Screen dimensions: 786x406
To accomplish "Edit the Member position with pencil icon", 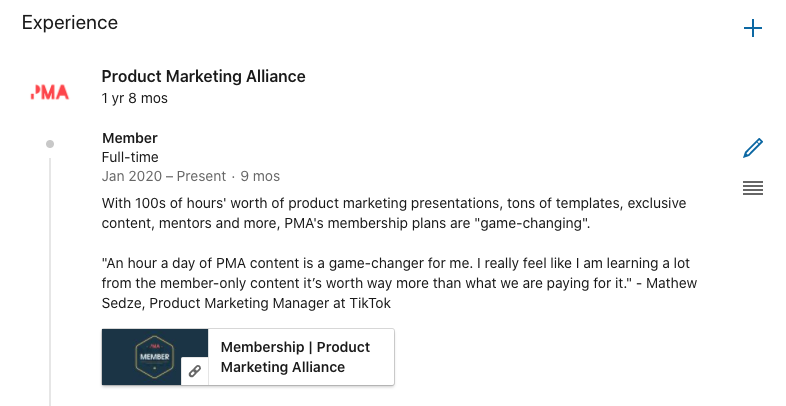I will coord(752,148).
